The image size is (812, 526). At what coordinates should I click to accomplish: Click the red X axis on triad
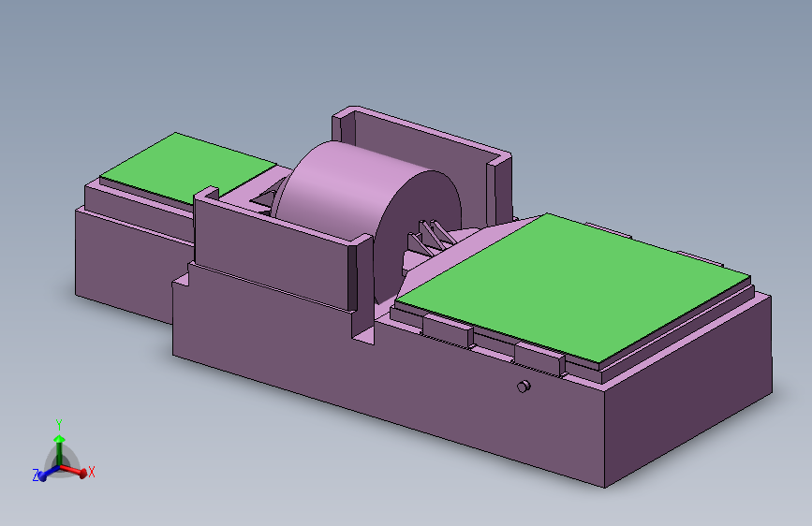75,471
